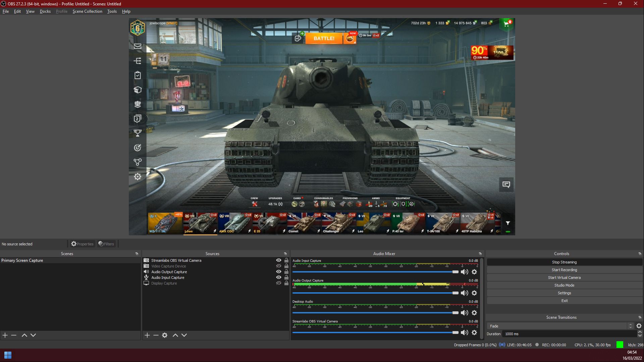The width and height of the screenshot is (644, 362).
Task: Move source up arrow in Sources panel
Action: coord(175,335)
